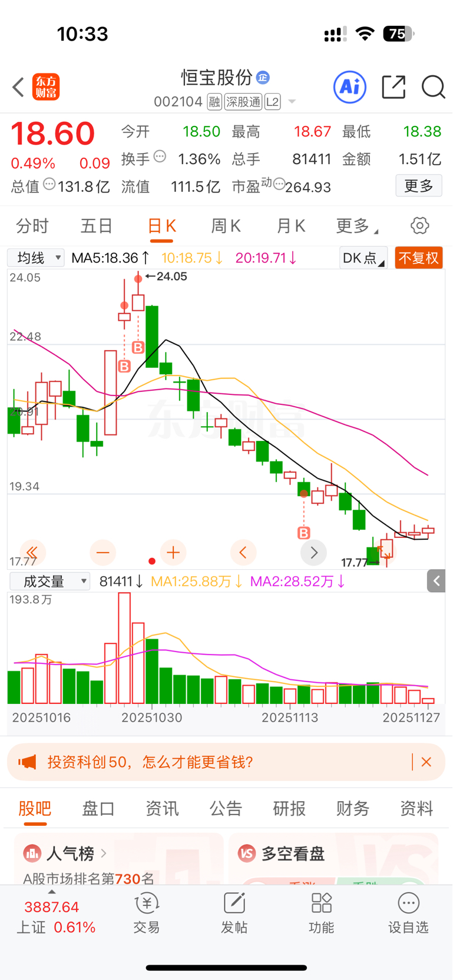Tap the 融 margin tag
Viewport: 453px width, 980px height.
pyautogui.click(x=214, y=102)
